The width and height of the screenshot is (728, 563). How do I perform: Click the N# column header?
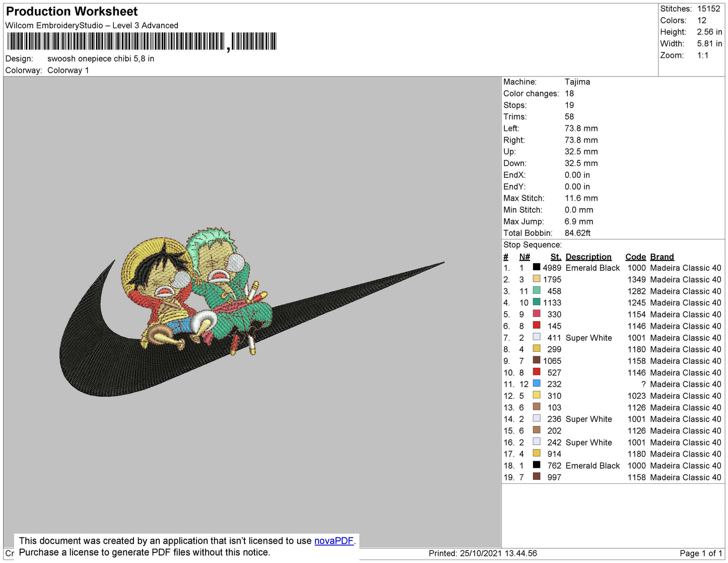(x=524, y=257)
